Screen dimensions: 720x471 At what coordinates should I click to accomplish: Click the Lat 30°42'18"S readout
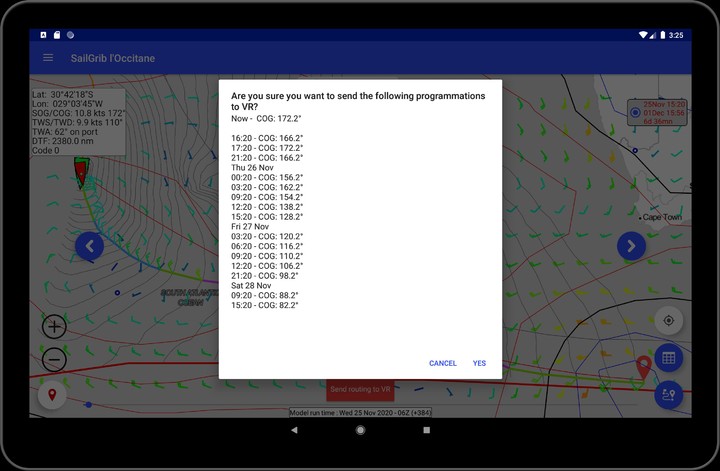[x=62, y=95]
